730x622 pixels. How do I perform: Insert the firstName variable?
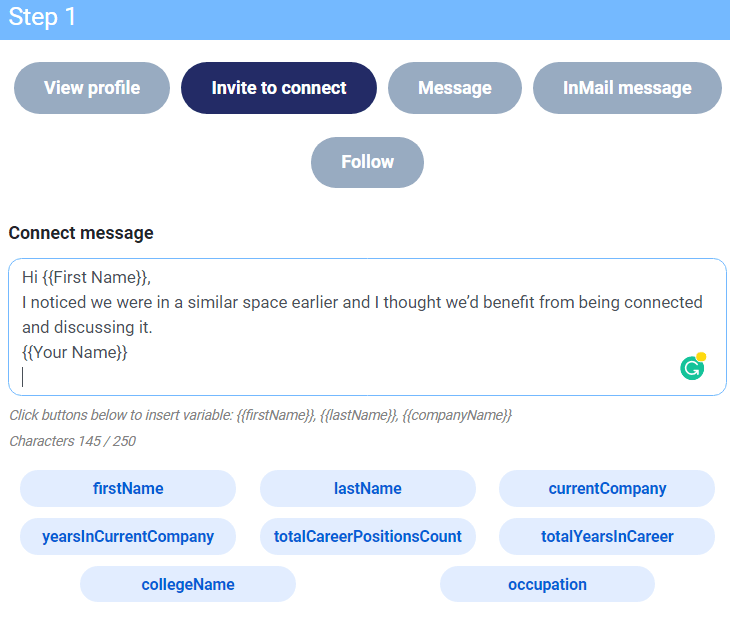[x=128, y=488]
